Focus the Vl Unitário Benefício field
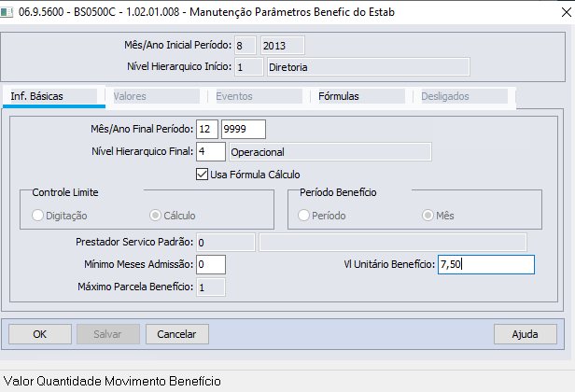Viewport: 575px width, 392px height. (x=486, y=264)
